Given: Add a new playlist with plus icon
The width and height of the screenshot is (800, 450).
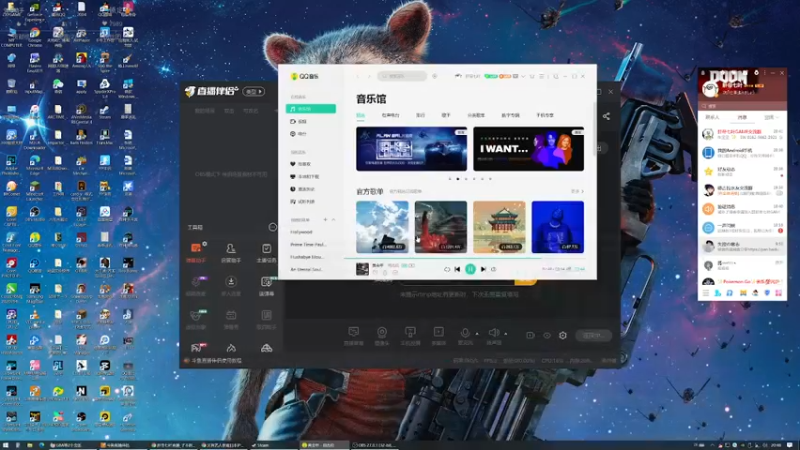Looking at the screenshot, I should [x=325, y=219].
